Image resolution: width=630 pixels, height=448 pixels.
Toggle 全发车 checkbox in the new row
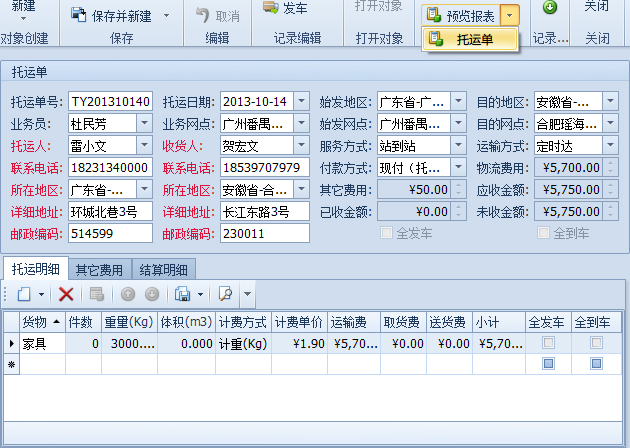pyautogui.click(x=547, y=364)
